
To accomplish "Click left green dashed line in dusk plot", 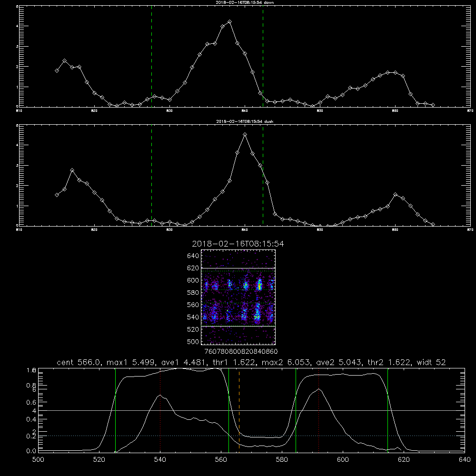I will click(x=151, y=176).
